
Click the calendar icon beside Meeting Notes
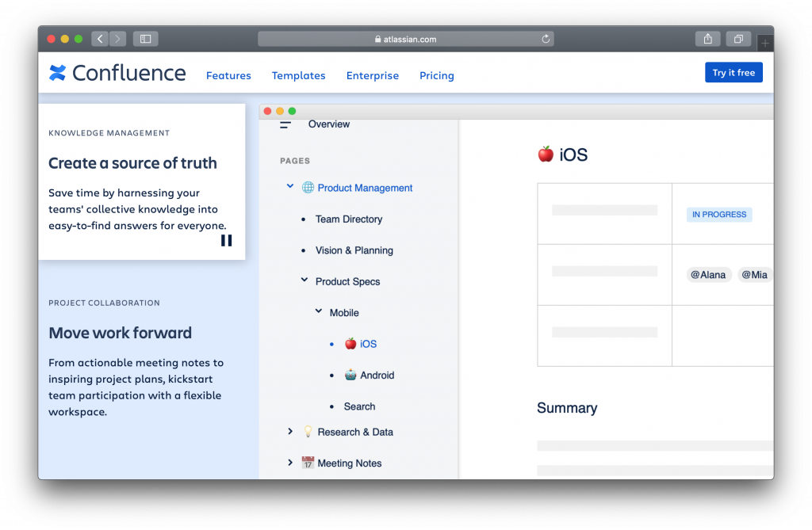click(x=308, y=462)
